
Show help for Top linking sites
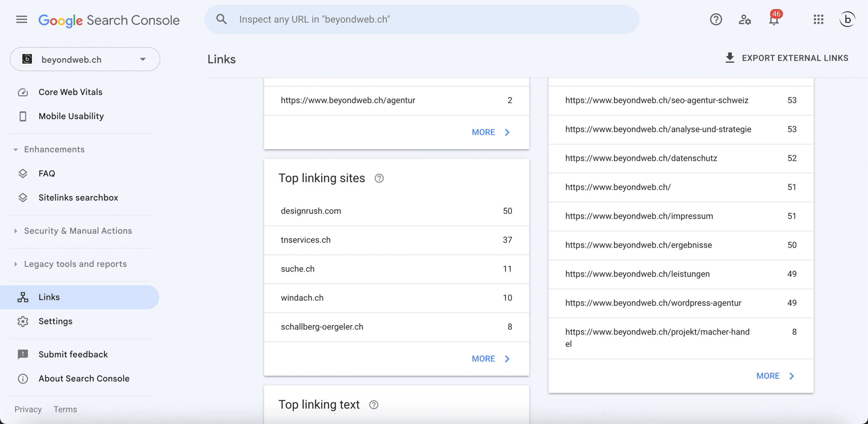click(379, 178)
